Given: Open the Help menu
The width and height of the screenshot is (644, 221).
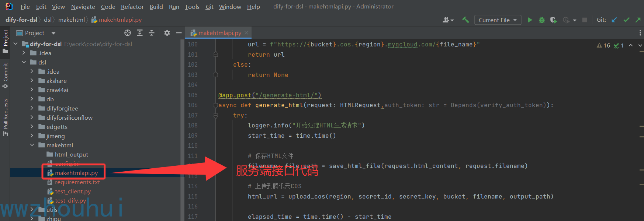Looking at the screenshot, I should click(253, 7).
